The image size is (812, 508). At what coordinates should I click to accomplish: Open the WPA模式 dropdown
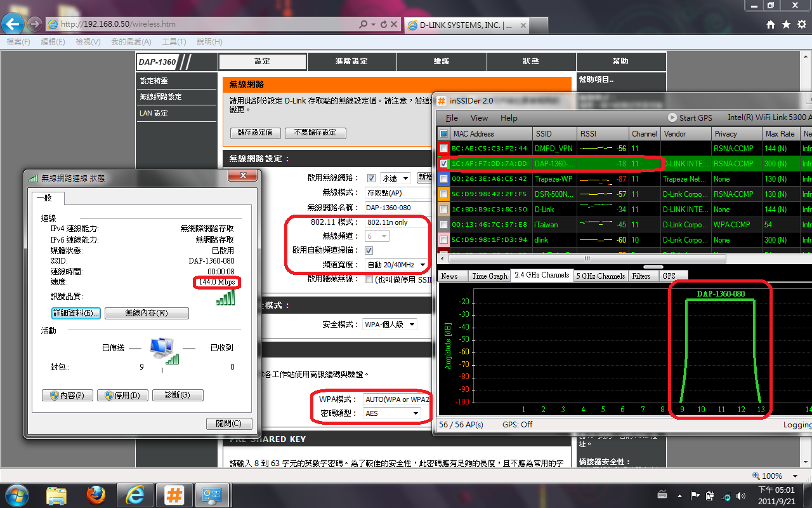click(396, 399)
